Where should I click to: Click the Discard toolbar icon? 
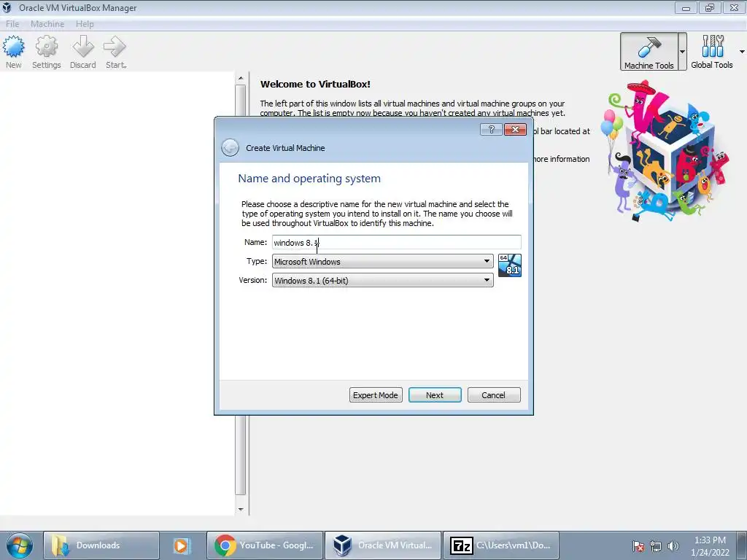83,52
